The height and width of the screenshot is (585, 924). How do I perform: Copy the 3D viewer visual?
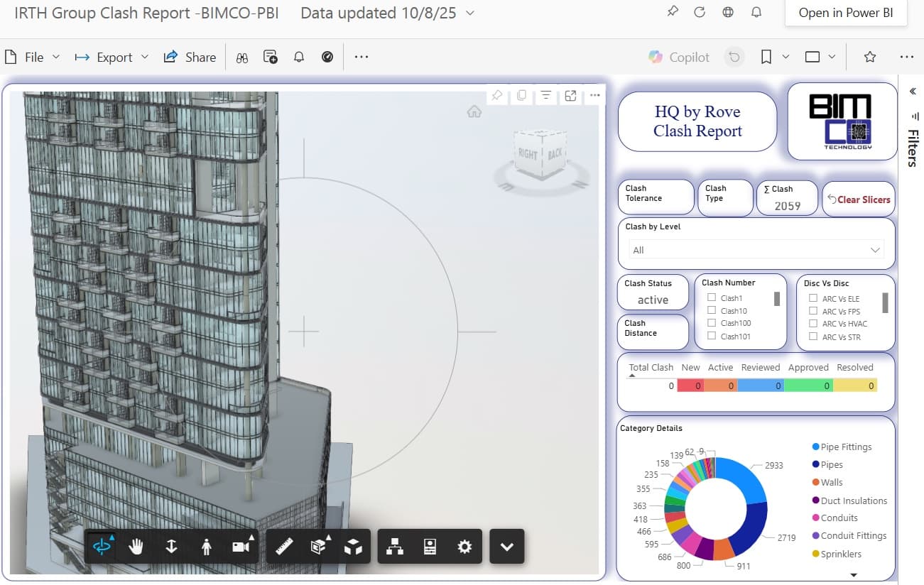tap(521, 94)
